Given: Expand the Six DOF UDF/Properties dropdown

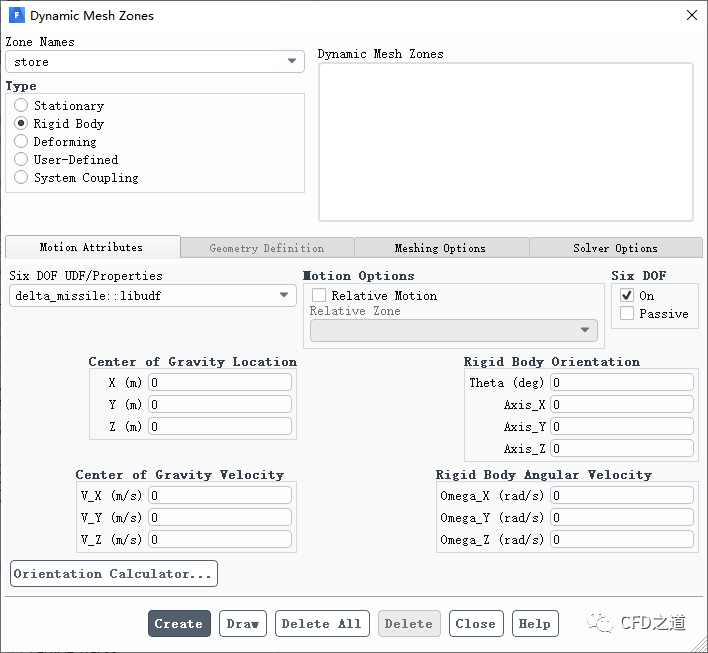Looking at the screenshot, I should tap(153, 296).
